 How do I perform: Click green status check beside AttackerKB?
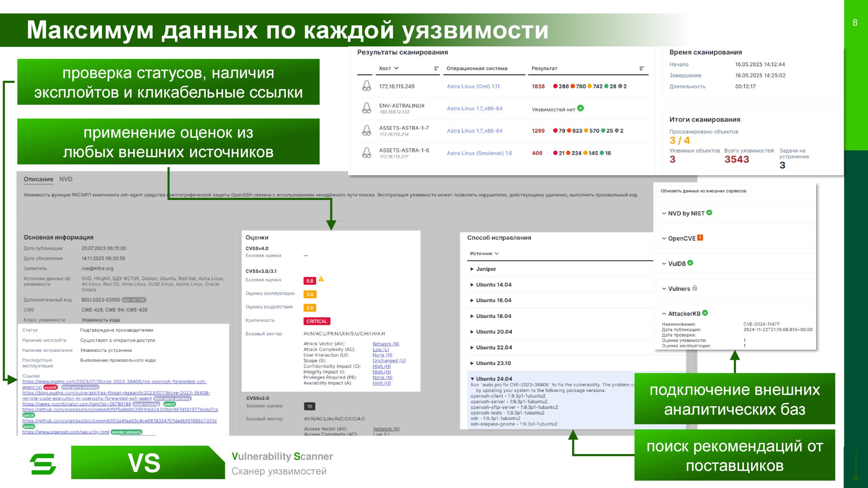click(705, 313)
